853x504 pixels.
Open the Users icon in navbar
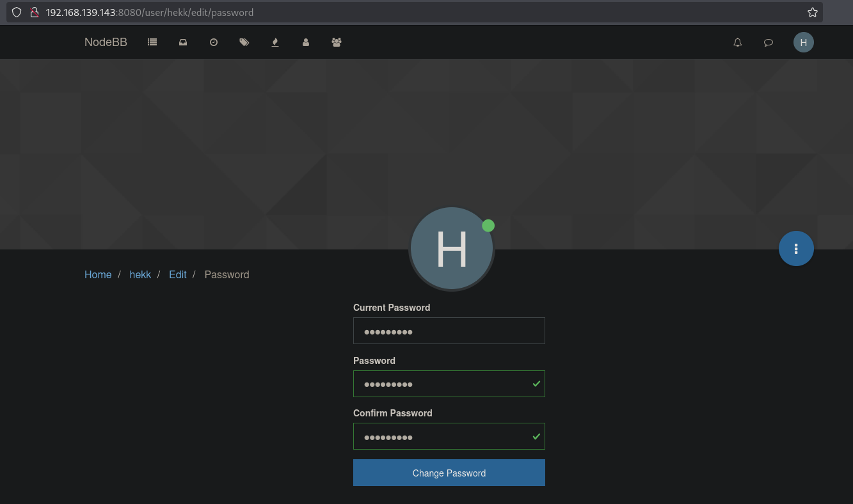[306, 42]
